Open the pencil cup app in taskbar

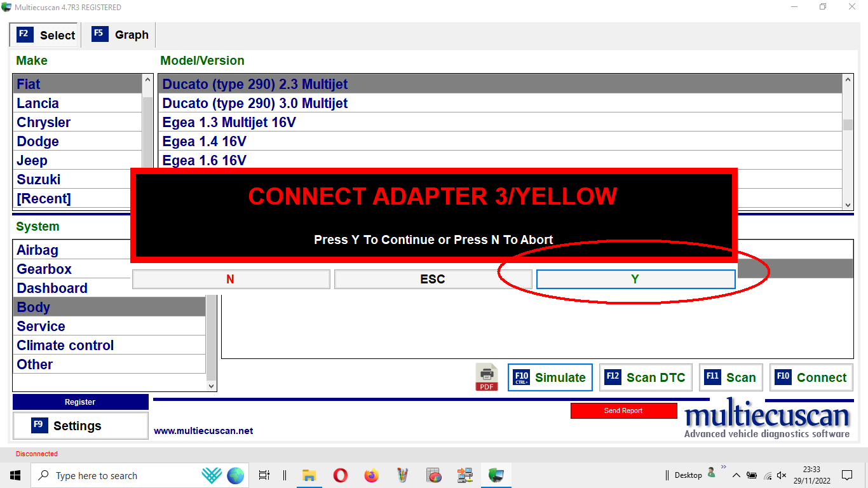(x=402, y=475)
